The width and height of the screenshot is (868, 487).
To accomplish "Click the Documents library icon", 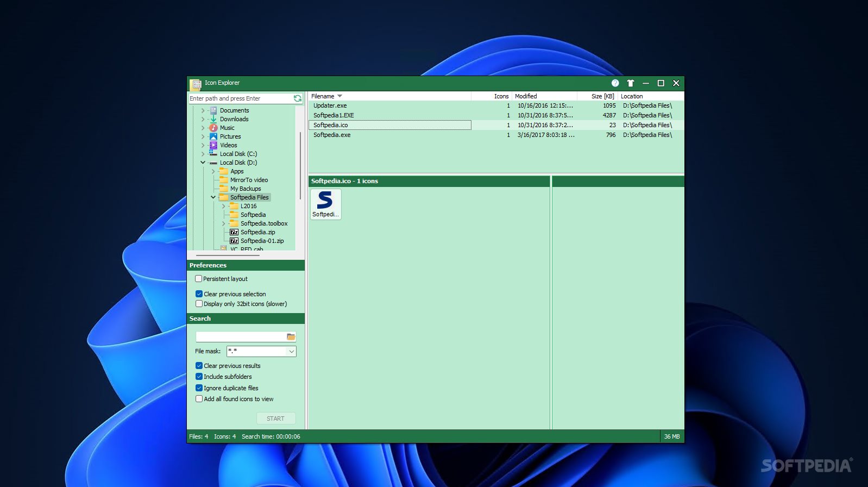I will [x=213, y=110].
